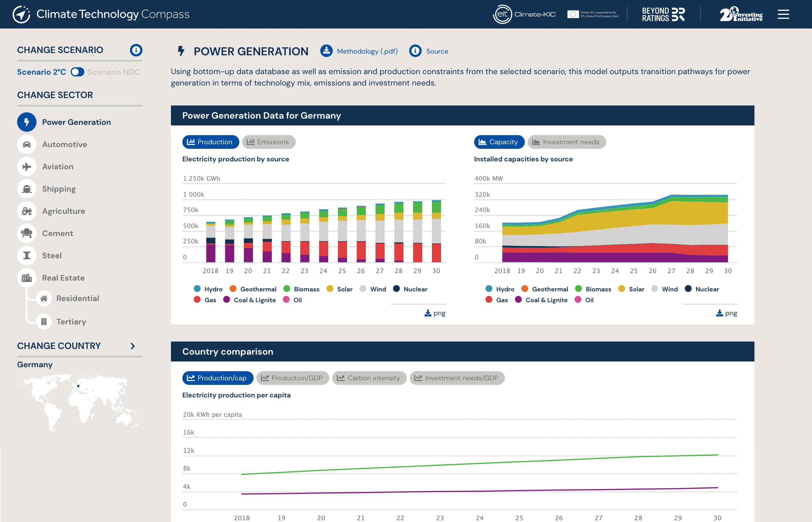Select the Automotive car icon

(x=27, y=144)
